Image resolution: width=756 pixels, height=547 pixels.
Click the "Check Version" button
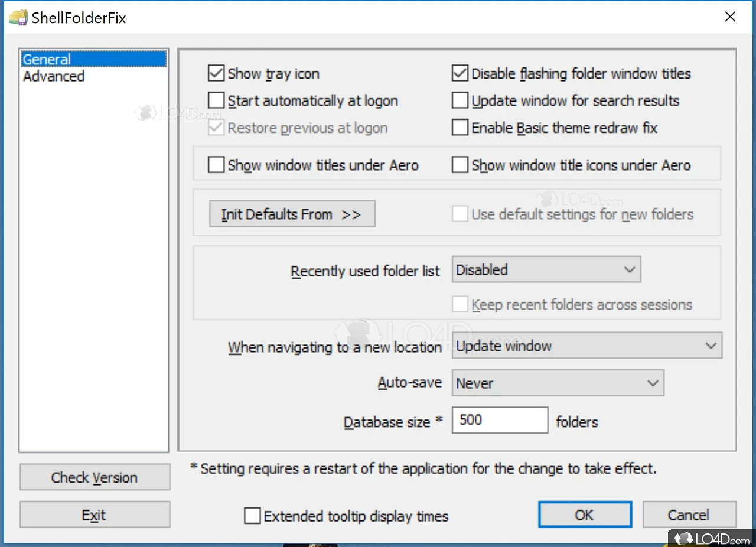[x=94, y=477]
